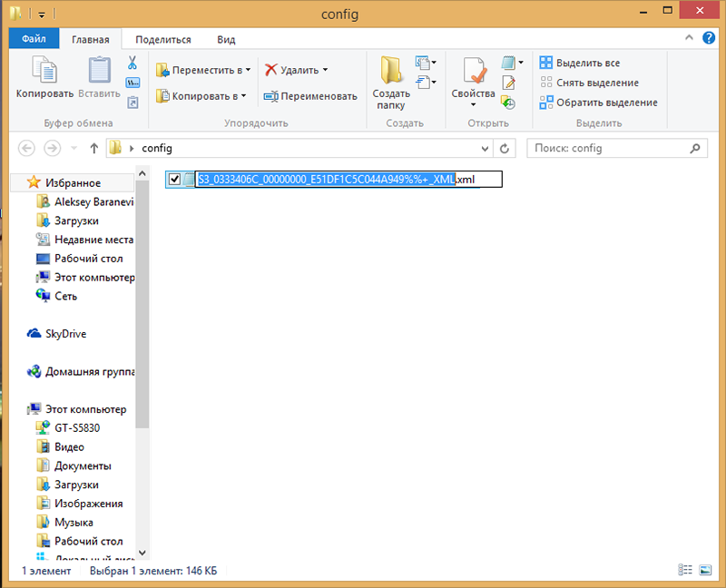Uncheck the checkbox beside the XML file
The image size is (726, 588).
pyautogui.click(x=174, y=180)
